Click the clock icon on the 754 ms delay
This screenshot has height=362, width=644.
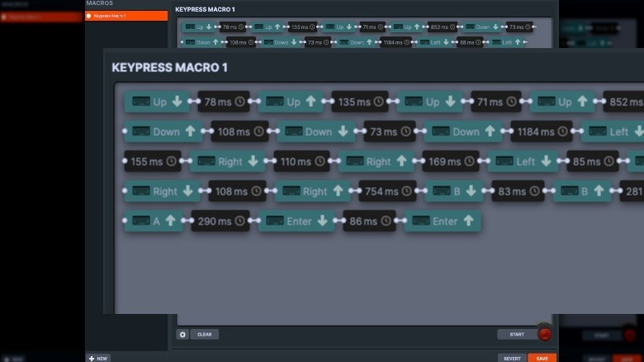point(405,192)
